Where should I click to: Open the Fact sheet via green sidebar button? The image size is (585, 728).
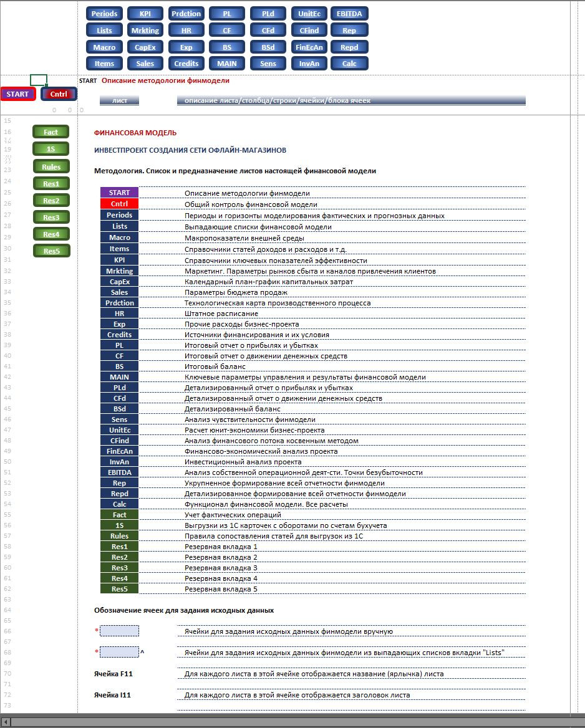[x=51, y=132]
